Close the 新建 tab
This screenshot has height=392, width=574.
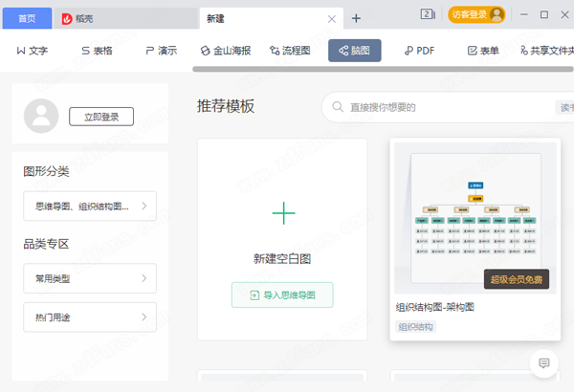332,18
